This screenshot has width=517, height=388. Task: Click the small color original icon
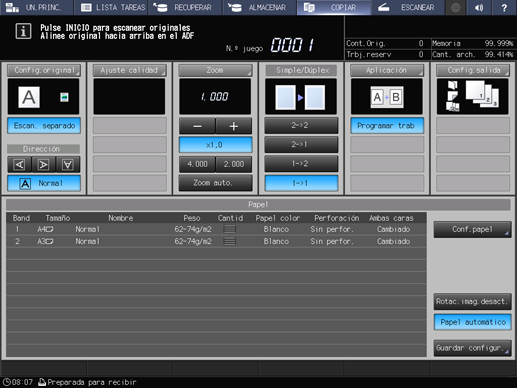coord(64,97)
